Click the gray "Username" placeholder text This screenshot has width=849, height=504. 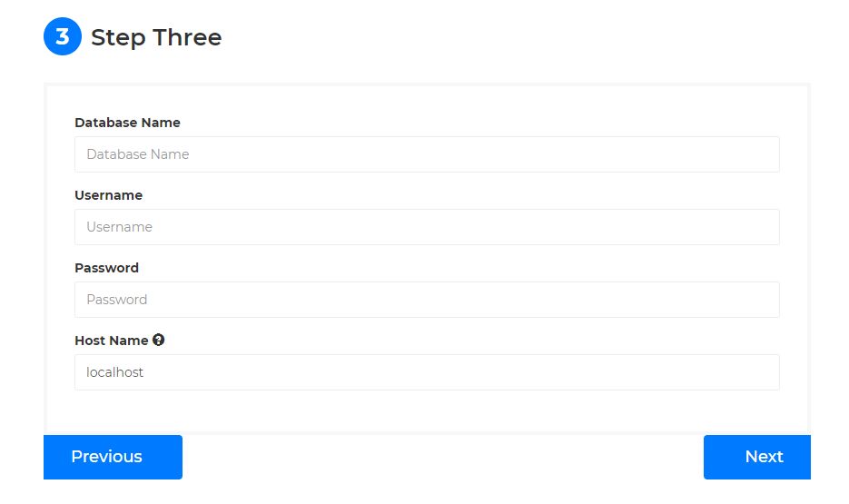[119, 227]
